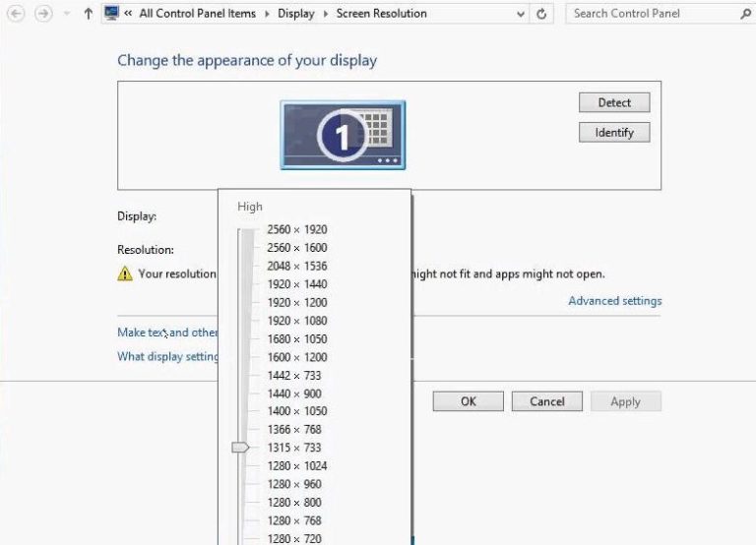Click the Up one level arrow
Image resolution: width=756 pixels, height=545 pixels.
tap(89, 14)
